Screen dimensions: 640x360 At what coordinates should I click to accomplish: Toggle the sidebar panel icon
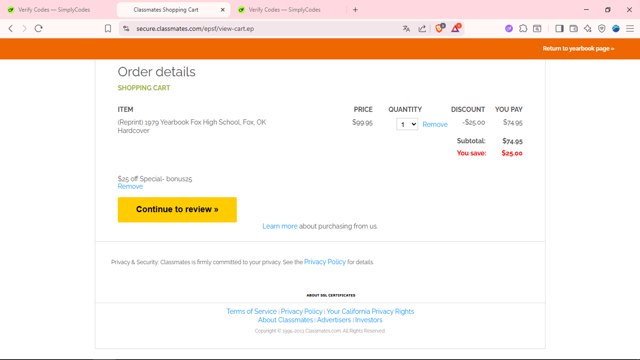click(x=559, y=29)
